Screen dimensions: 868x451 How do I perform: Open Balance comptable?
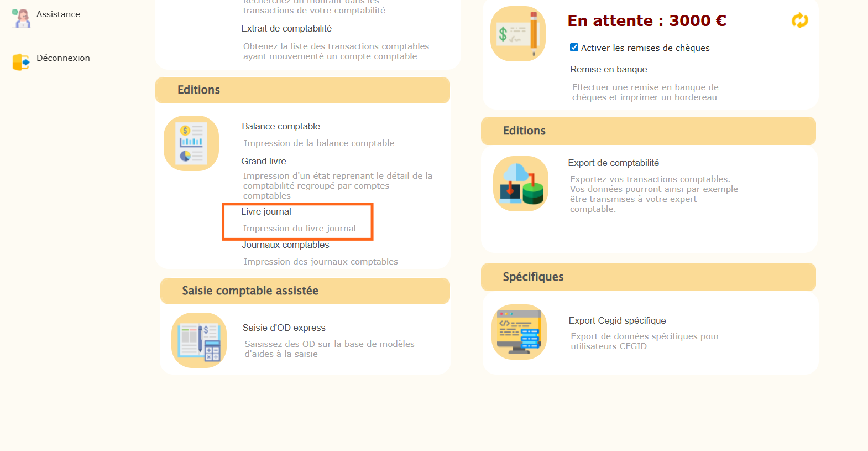coord(281,127)
